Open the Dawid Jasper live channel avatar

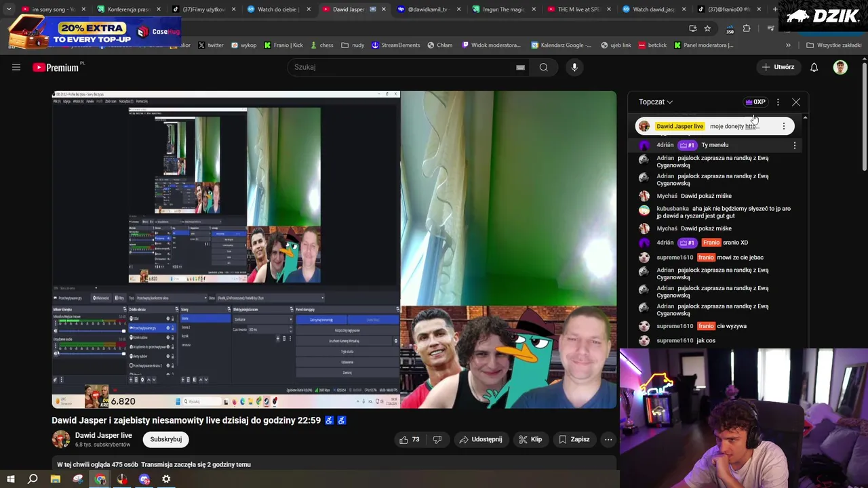pyautogui.click(x=61, y=439)
